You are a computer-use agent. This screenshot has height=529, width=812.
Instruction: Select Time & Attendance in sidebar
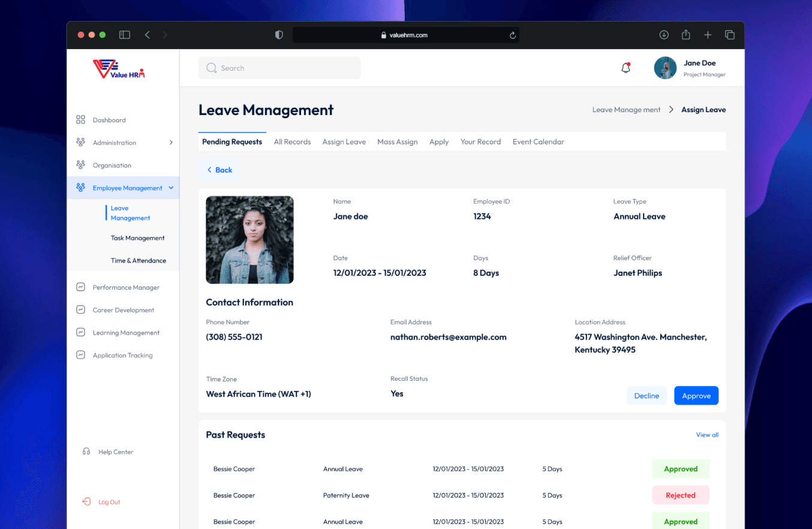click(x=139, y=260)
